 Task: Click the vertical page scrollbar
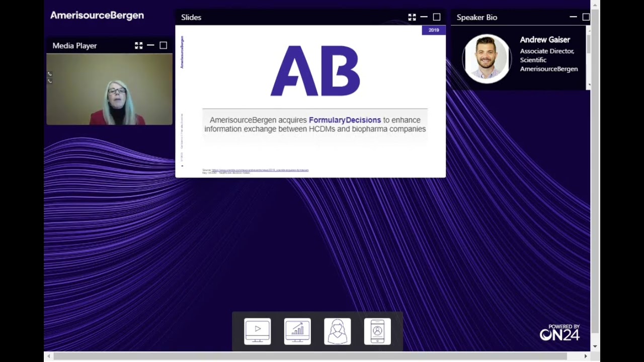tap(595, 171)
